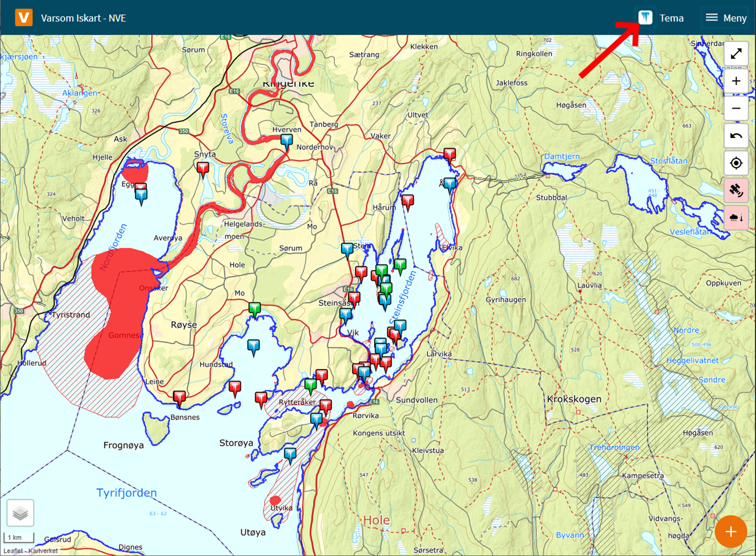The image size is (756, 556).
Task: Open the Kartverket attribution link
Action: click(43, 551)
